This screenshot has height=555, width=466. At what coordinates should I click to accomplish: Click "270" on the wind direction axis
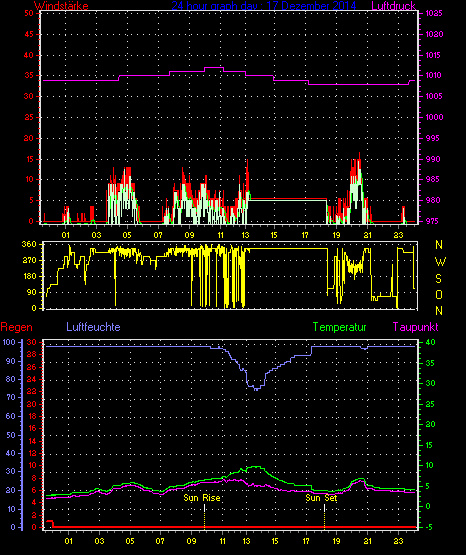(x=29, y=261)
